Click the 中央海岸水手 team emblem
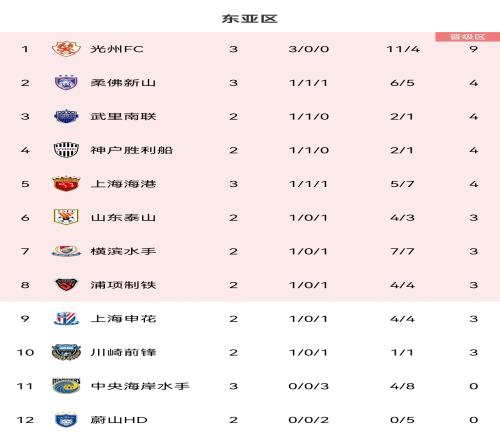 tap(66, 386)
